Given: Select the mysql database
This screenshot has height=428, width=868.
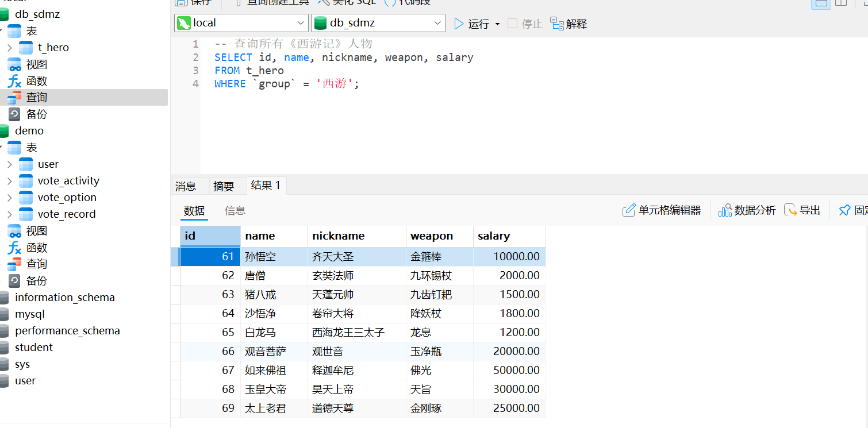Looking at the screenshot, I should tap(29, 314).
